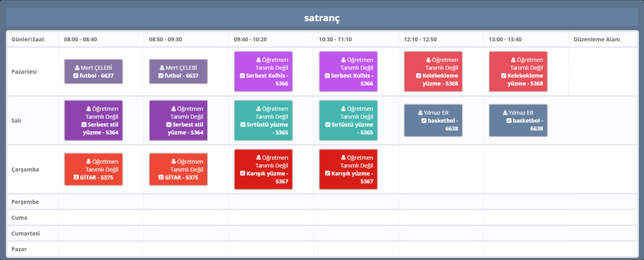Screen dimensions: 644x260
Task: Select the Salı 08:50 Serbest stil yüzme card
Action: pos(178,120)
